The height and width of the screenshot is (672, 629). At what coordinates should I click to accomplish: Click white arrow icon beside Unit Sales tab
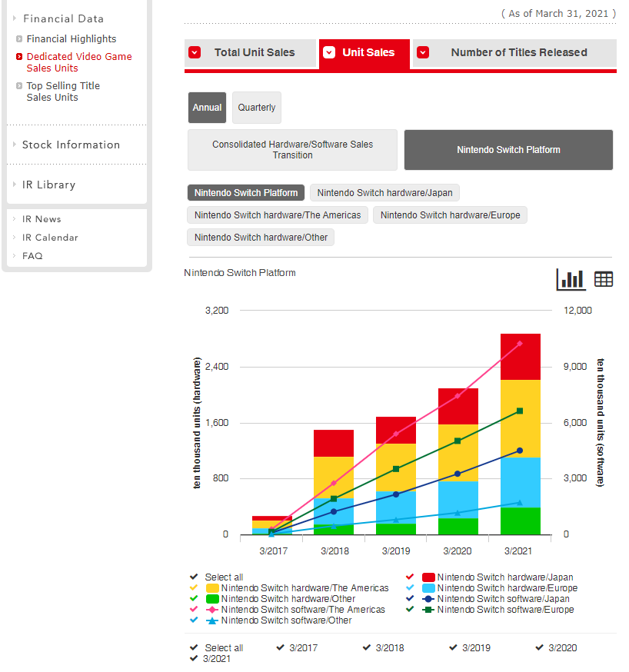(329, 52)
